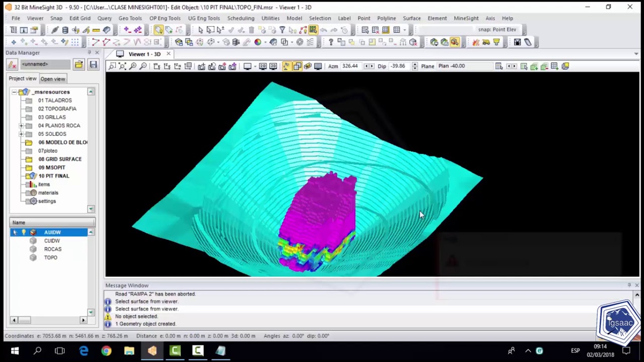Click the pencil with red X icon
The width and height of the screenshot is (644, 362).
coord(12,64)
